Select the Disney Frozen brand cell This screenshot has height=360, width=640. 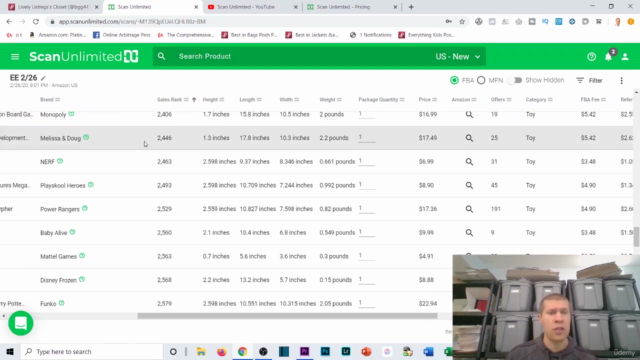click(x=58, y=280)
